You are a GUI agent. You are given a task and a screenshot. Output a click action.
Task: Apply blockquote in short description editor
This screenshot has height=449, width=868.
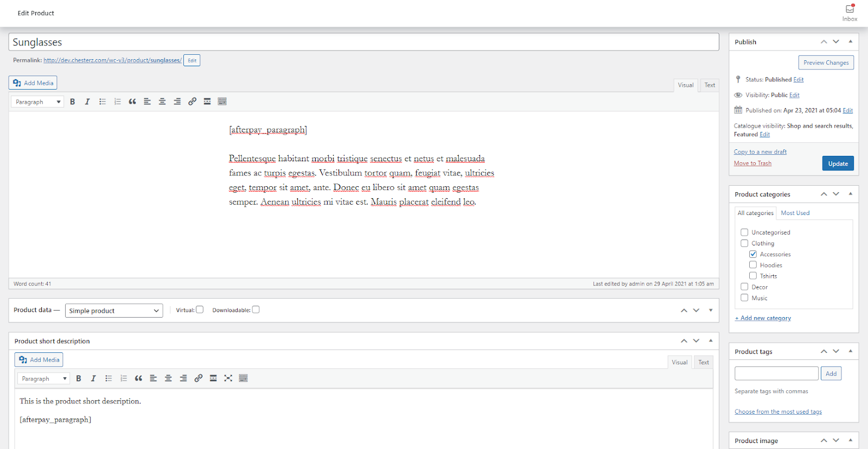(x=138, y=378)
